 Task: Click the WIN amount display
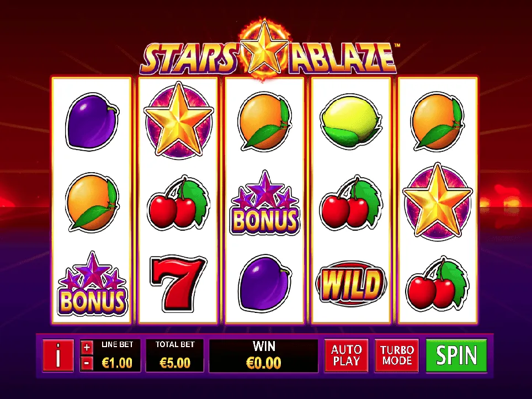point(264,355)
